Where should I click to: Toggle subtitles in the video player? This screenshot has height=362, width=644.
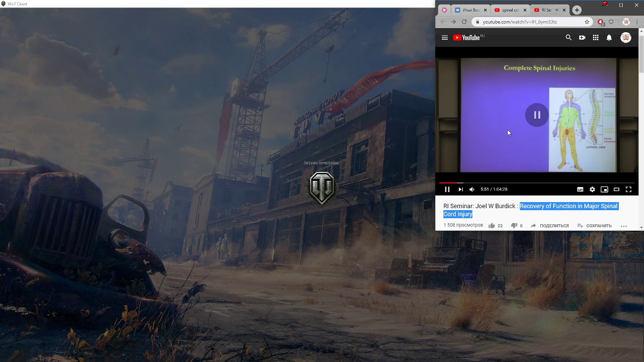click(580, 190)
